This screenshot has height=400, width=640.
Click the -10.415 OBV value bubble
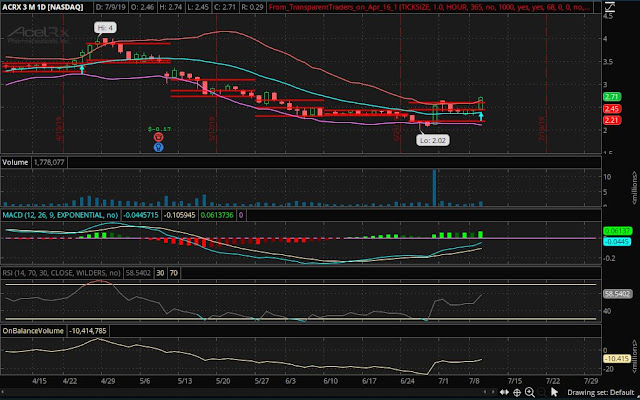[x=617, y=358]
